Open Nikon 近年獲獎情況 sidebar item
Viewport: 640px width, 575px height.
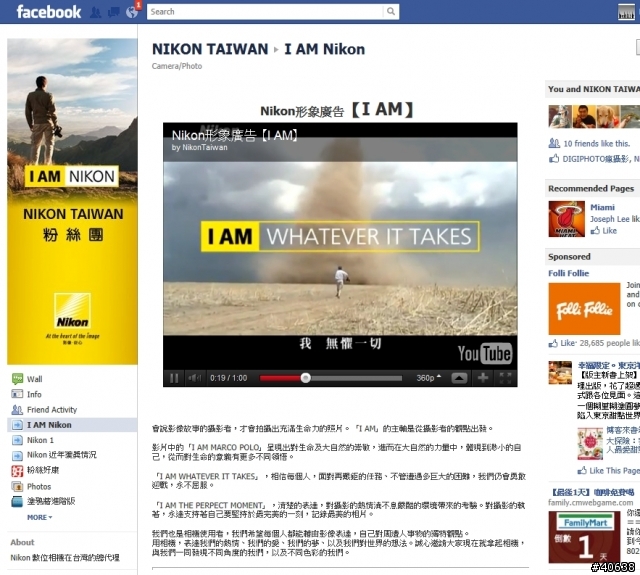click(x=62, y=455)
